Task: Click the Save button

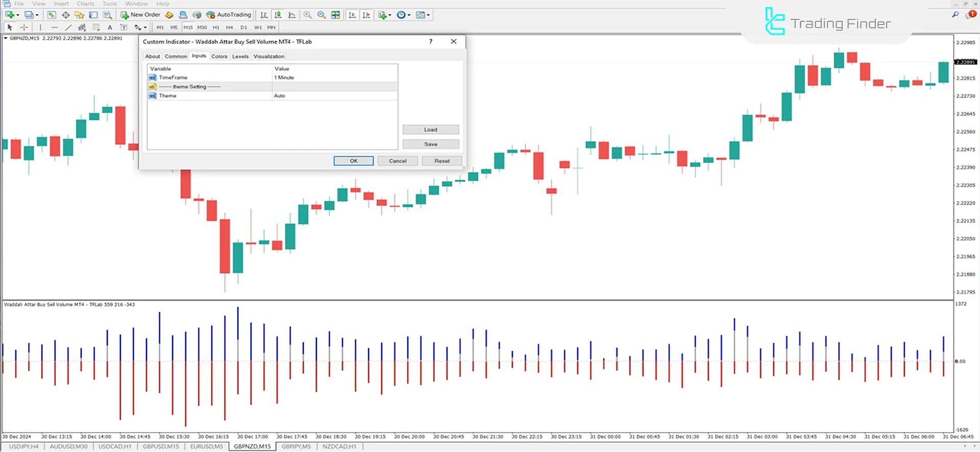Action: click(431, 144)
